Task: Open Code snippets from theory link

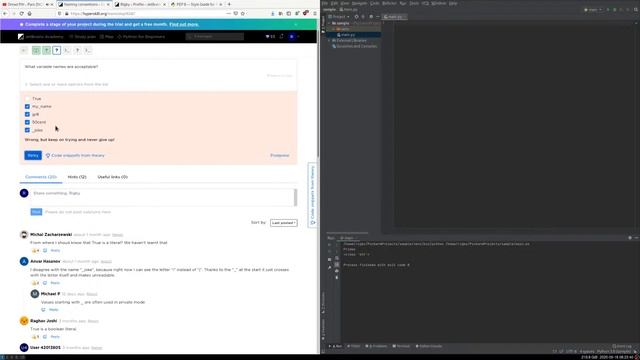Action: pos(75,156)
